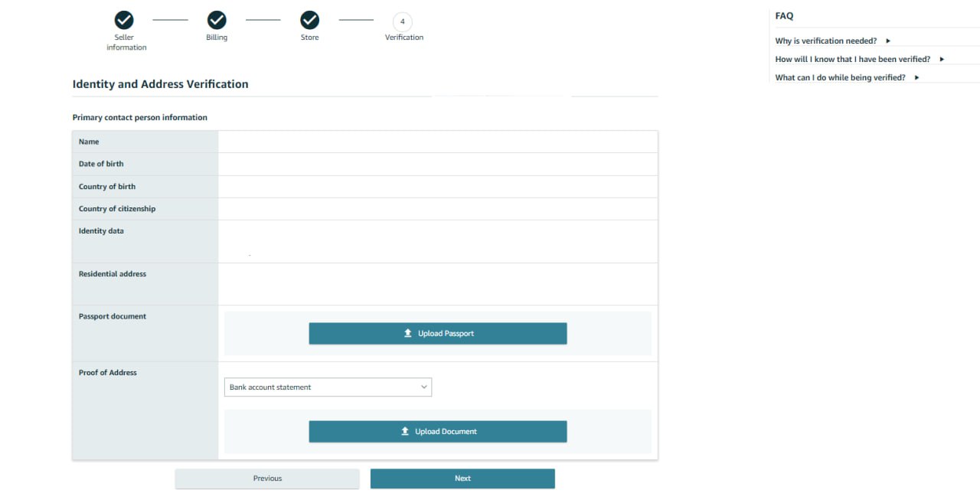Click the Seller information completed checkmark icon
Image resolution: width=980 pixels, height=503 pixels.
(124, 21)
